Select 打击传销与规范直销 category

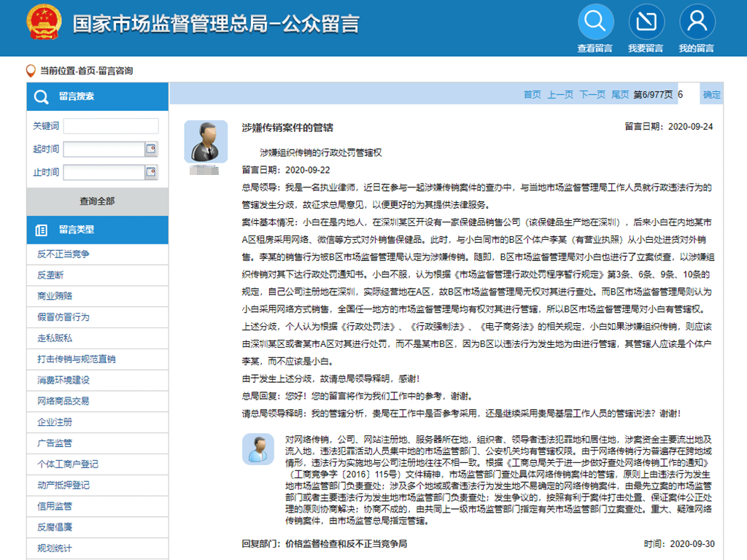click(76, 359)
